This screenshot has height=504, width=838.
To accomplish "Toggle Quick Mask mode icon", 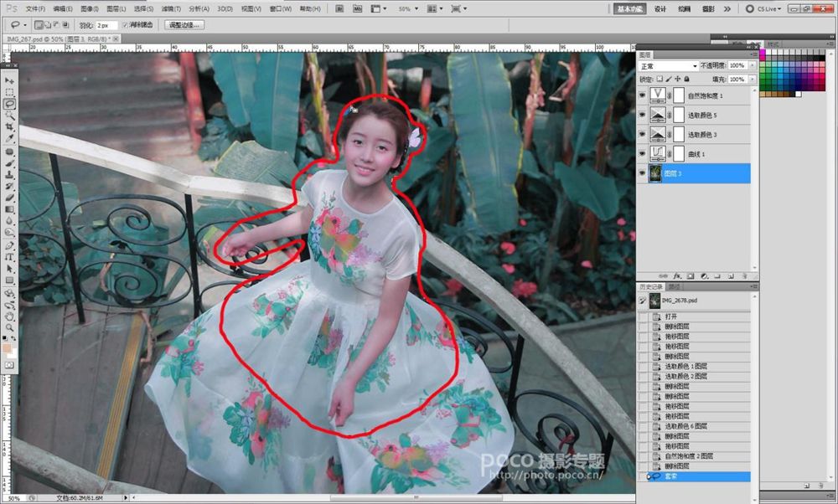I will (9, 365).
